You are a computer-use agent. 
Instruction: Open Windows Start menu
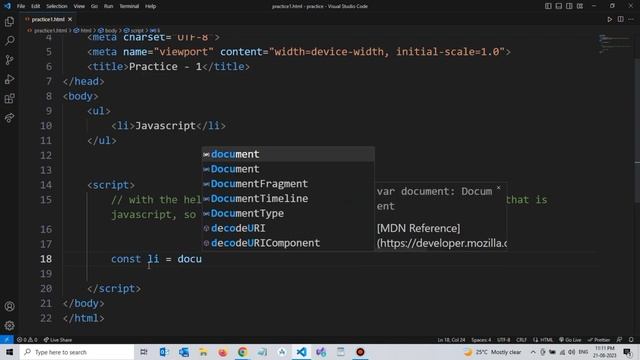tap(9, 352)
